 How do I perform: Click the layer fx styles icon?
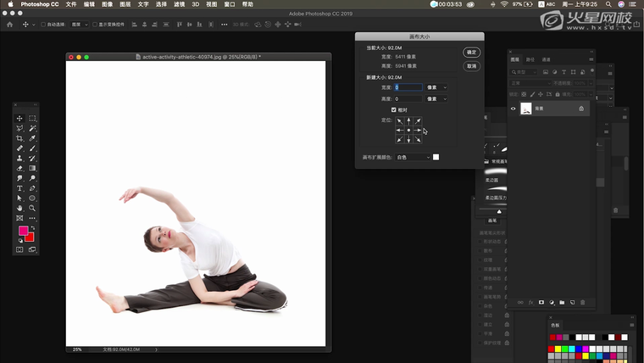(531, 302)
